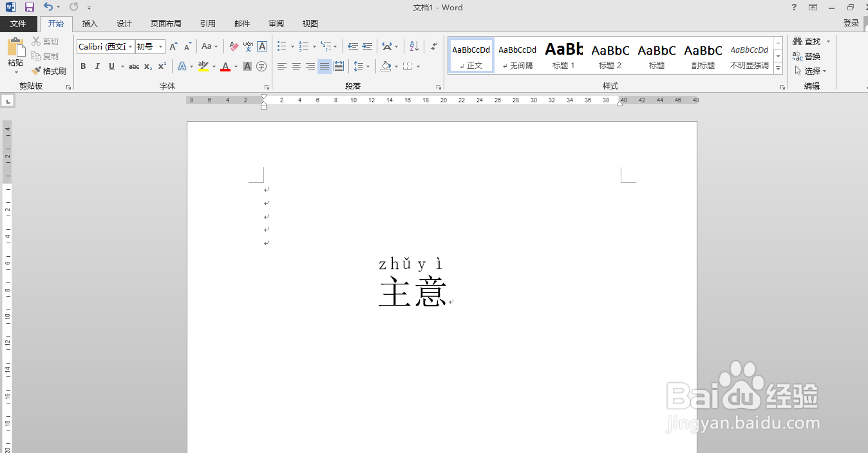Switch to the Insert (插入) tab
This screenshot has width=868, height=453.
coord(90,24)
